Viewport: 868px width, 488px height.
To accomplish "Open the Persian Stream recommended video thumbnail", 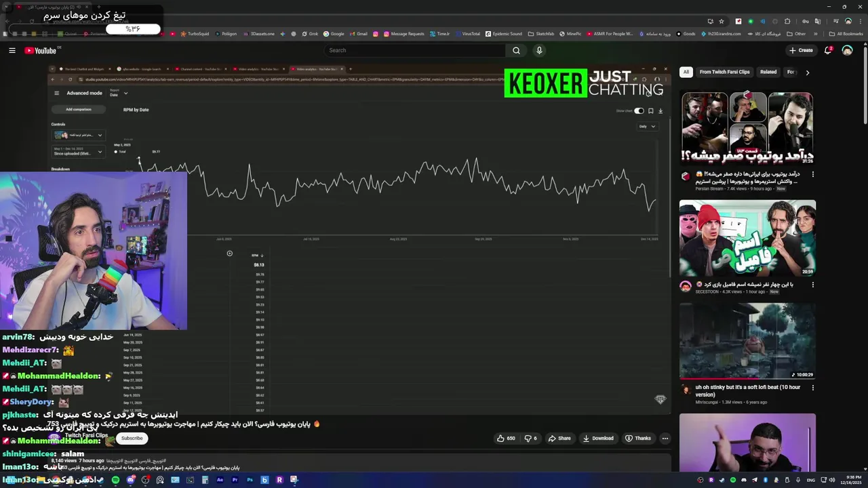I will click(x=747, y=128).
